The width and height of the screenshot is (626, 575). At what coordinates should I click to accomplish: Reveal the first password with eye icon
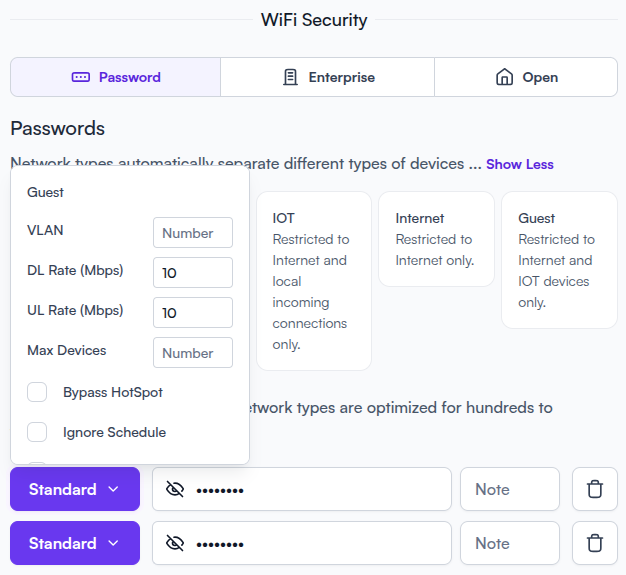point(176,489)
